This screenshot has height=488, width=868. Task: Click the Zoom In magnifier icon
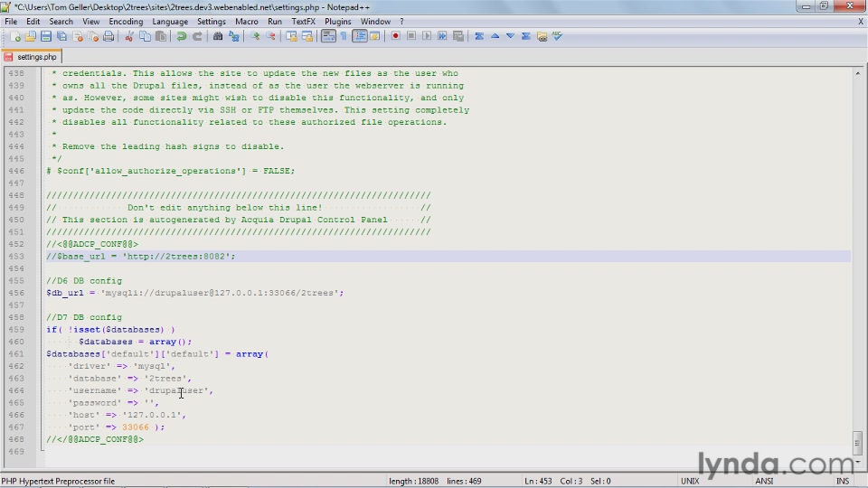(255, 36)
